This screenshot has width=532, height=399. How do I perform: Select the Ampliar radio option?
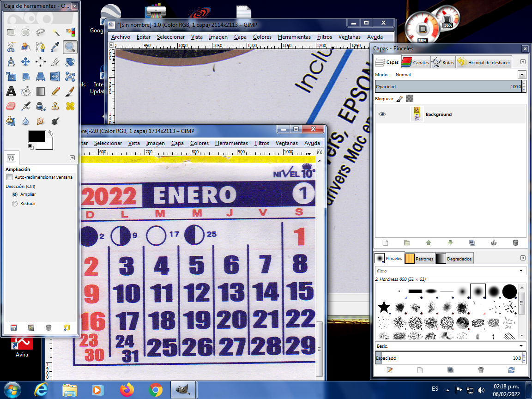click(x=15, y=194)
